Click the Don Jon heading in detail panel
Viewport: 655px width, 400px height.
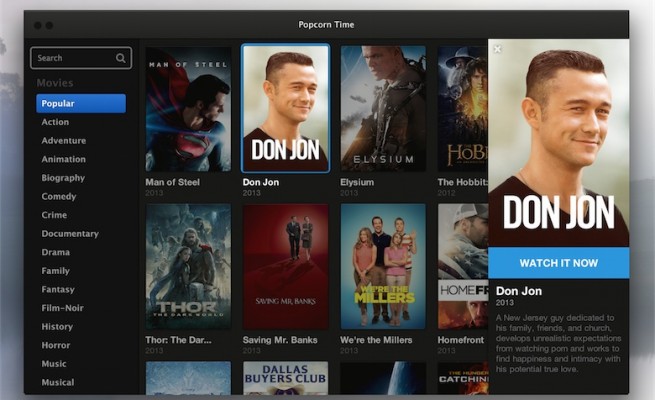click(x=519, y=291)
